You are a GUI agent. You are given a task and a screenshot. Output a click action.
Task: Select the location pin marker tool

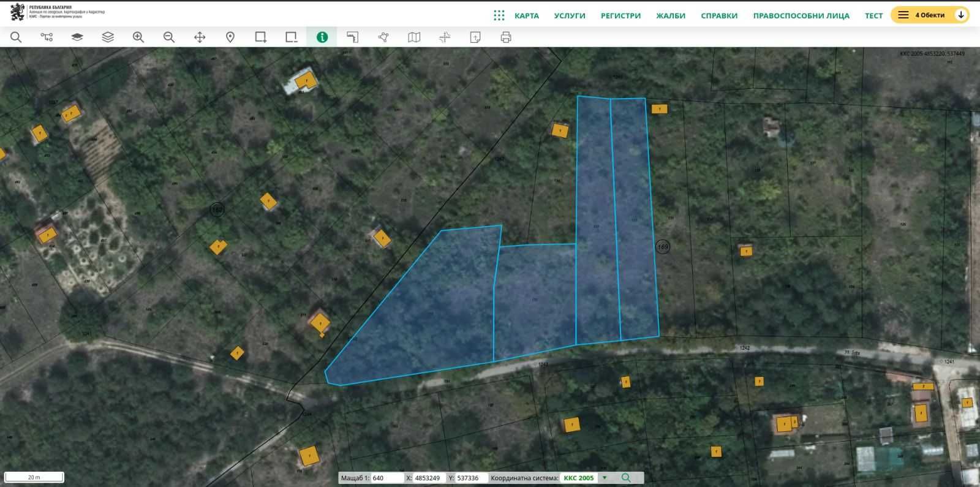tap(230, 37)
